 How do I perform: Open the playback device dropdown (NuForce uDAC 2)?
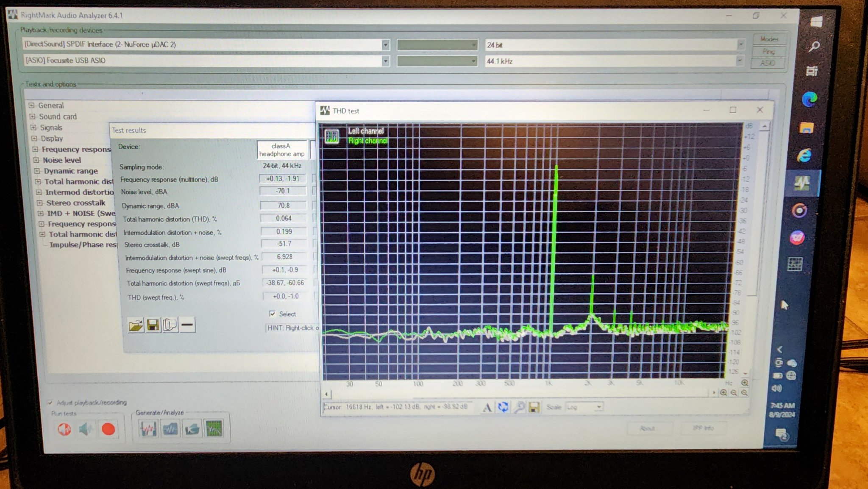pos(386,44)
